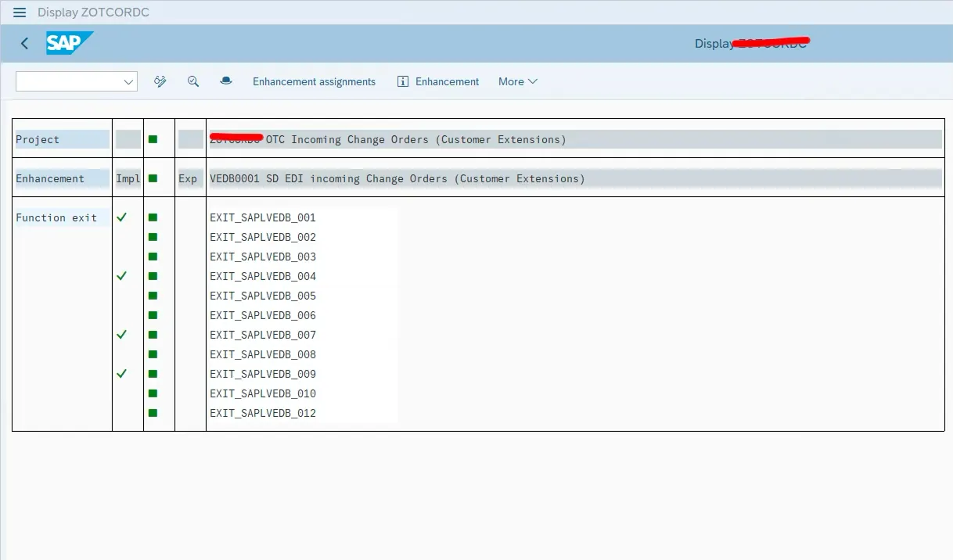This screenshot has width=953, height=560.
Task: Select function exit EXIT_SAPLVEDB_002
Action: click(263, 237)
